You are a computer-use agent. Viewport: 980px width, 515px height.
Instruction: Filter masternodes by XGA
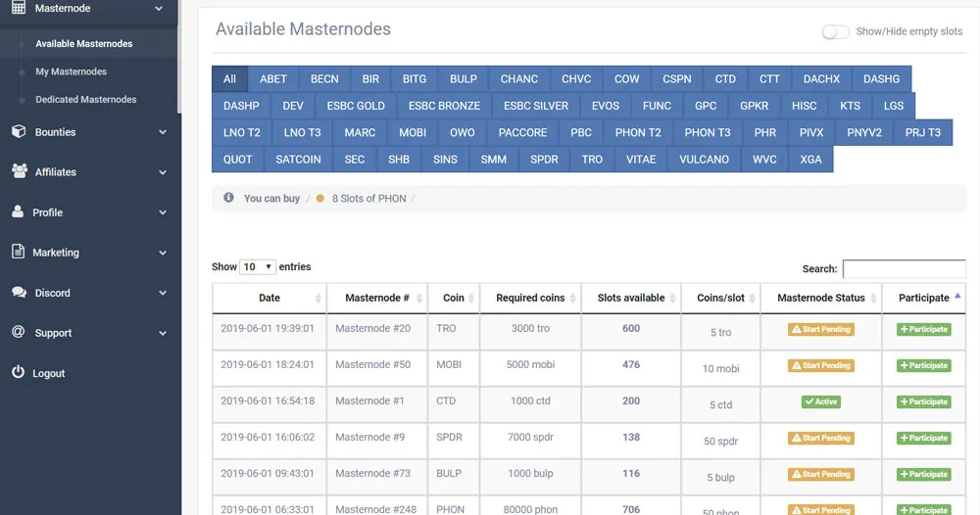[x=810, y=160]
